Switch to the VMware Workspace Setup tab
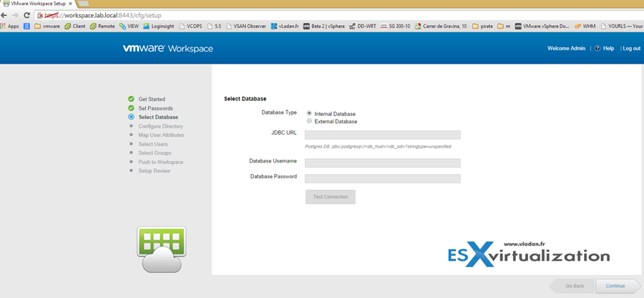Screen dimensions: 644x298 coord(37,4)
